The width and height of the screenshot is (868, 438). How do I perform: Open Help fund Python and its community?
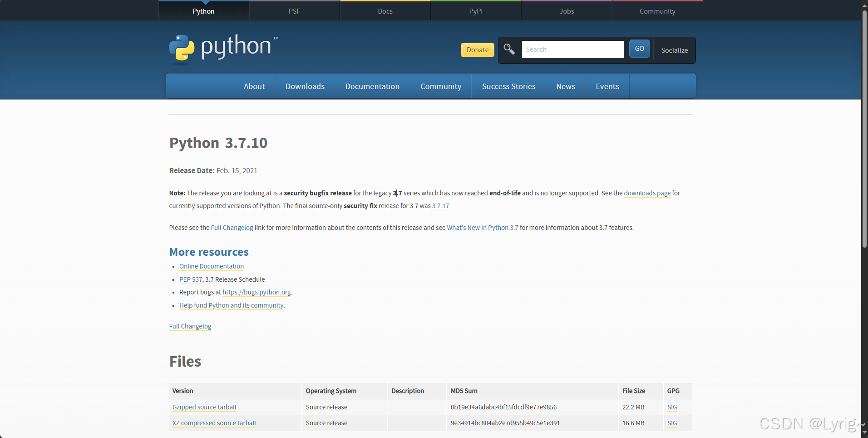(x=232, y=305)
